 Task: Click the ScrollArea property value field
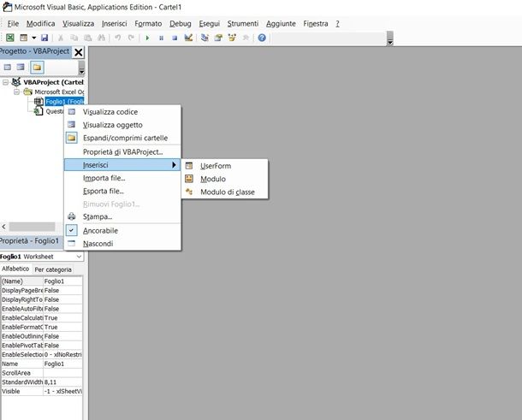coord(62,373)
